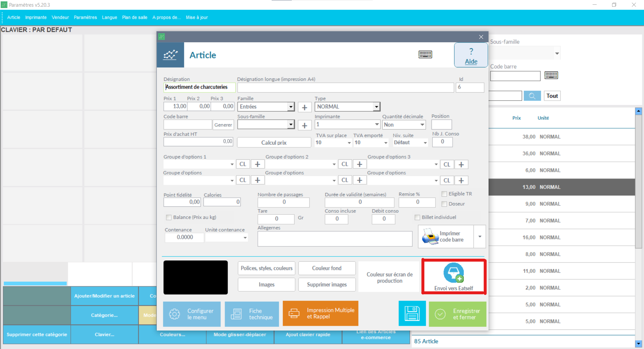This screenshot has height=349, width=644.
Task: Open virtual keyboard in Article dialog header
Action: click(425, 54)
